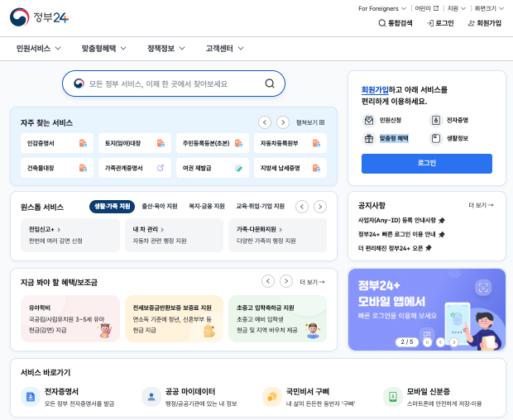Click the 생활정보 icon
The image size is (513, 420).
tap(435, 139)
